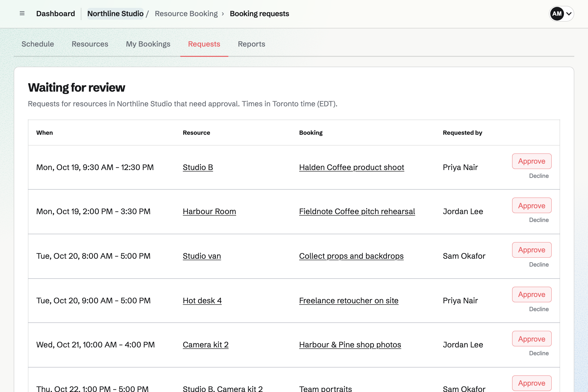Go to Dashboard in the header

[x=56, y=13]
